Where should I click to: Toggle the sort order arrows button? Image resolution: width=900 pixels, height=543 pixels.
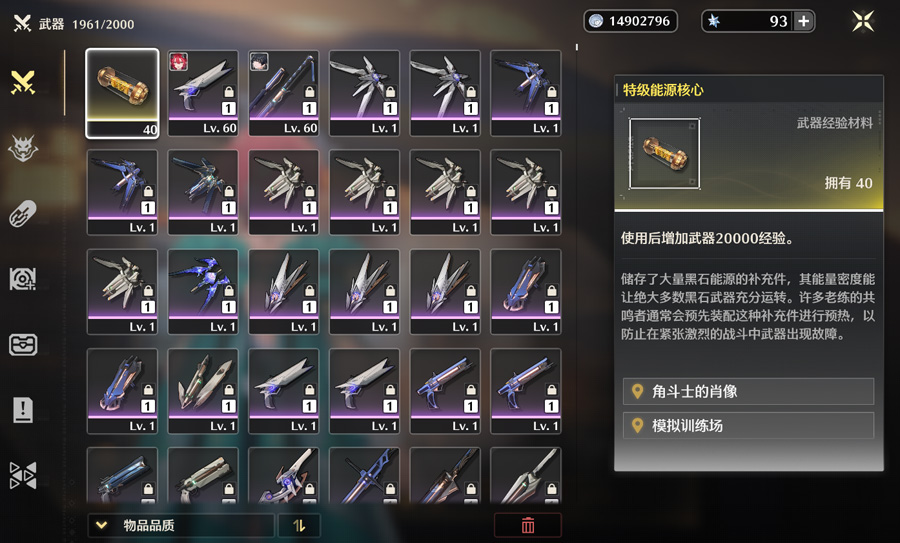(x=299, y=525)
